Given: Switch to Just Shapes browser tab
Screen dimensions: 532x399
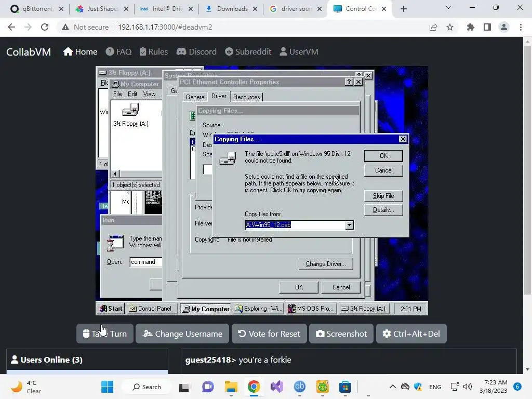Looking at the screenshot, I should pyautogui.click(x=102, y=9).
